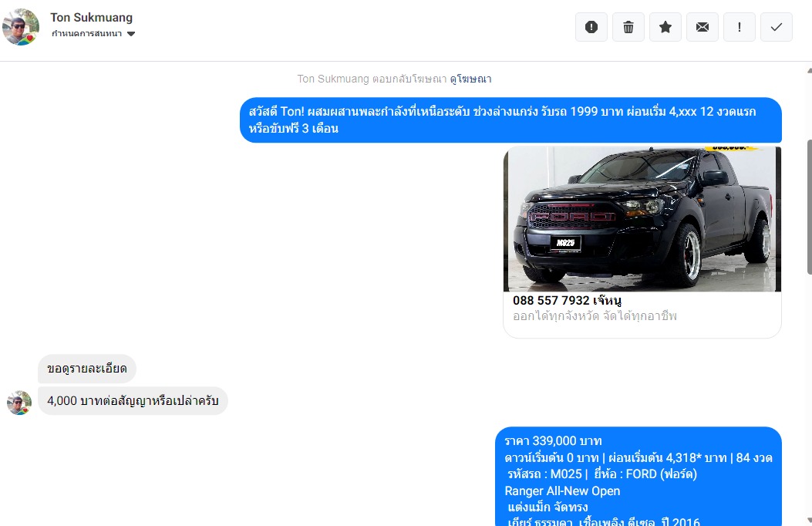The image size is (812, 526).
Task: Click the chat vertical scrollbar thumb
Action: point(810,207)
